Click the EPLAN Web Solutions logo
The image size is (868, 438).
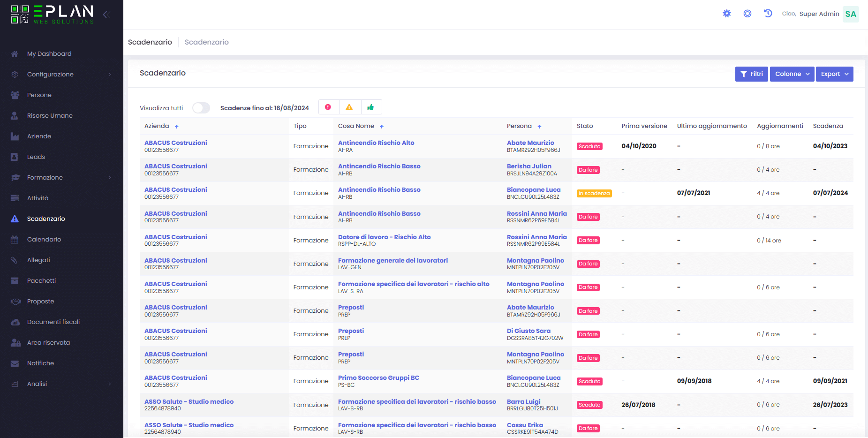(52, 15)
